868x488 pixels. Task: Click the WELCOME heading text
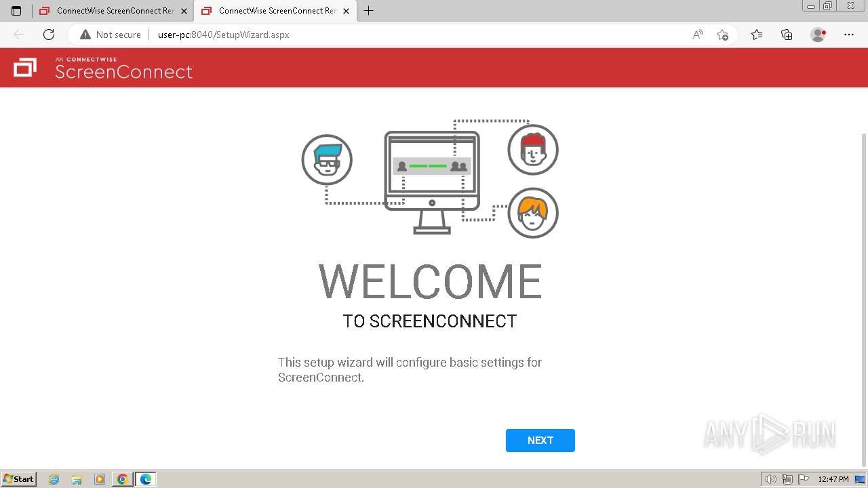pos(431,281)
